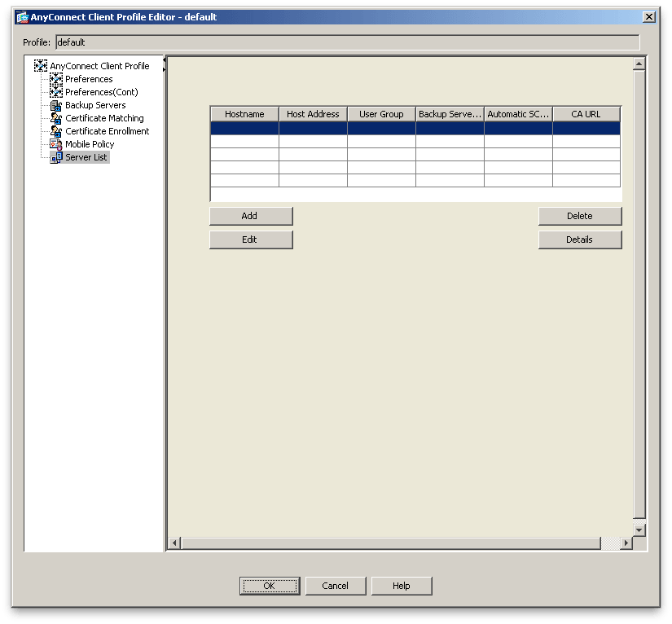The image size is (672, 624).
Task: Click the Preferences tree icon
Action: pos(55,79)
